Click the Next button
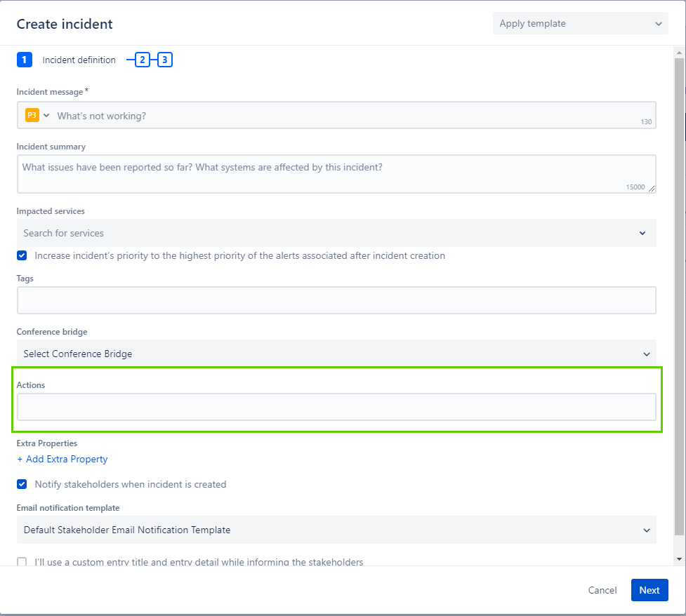 coord(649,590)
